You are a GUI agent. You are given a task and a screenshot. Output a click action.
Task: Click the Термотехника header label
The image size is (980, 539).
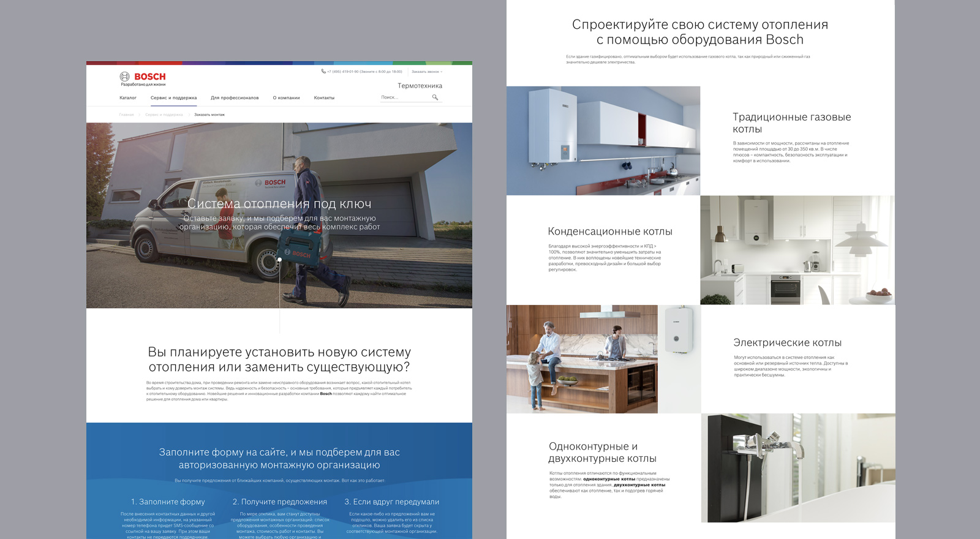[420, 86]
